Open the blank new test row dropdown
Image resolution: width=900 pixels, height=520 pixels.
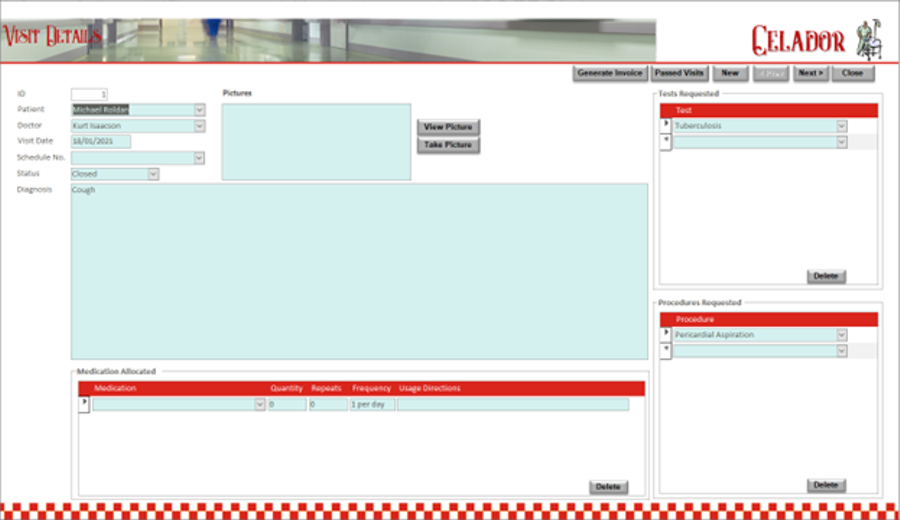pyautogui.click(x=841, y=142)
